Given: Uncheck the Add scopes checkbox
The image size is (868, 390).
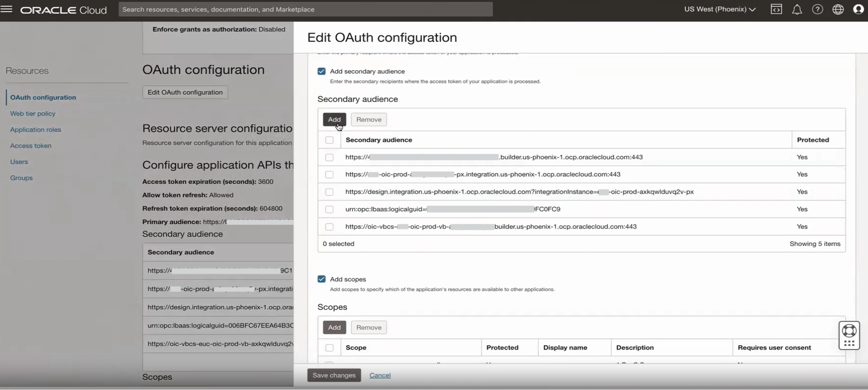Looking at the screenshot, I should (322, 279).
